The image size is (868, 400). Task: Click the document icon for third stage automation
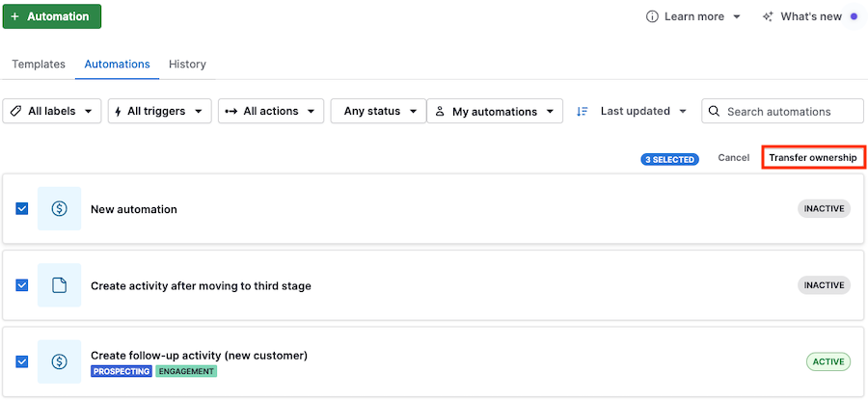pyautogui.click(x=59, y=285)
